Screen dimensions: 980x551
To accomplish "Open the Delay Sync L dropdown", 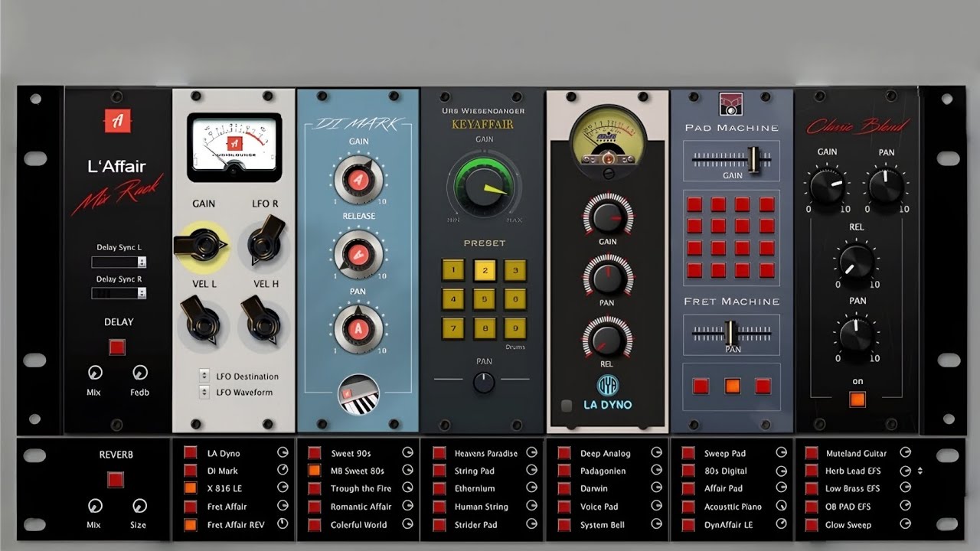I will pos(119,262).
